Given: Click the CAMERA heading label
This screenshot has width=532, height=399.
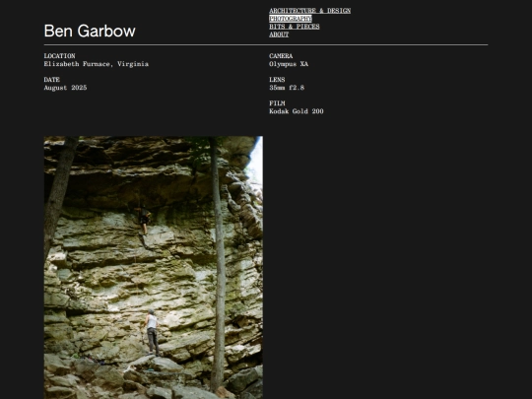Looking at the screenshot, I should pyautogui.click(x=281, y=55).
